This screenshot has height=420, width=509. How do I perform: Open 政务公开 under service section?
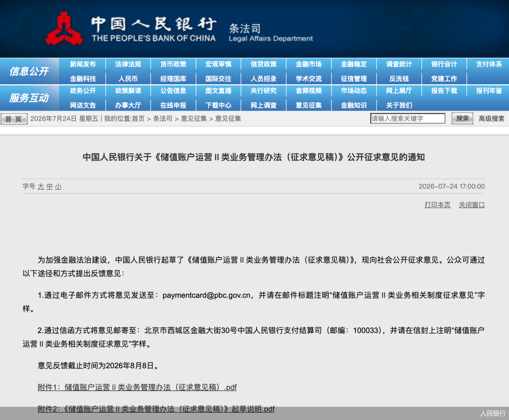[x=83, y=91]
